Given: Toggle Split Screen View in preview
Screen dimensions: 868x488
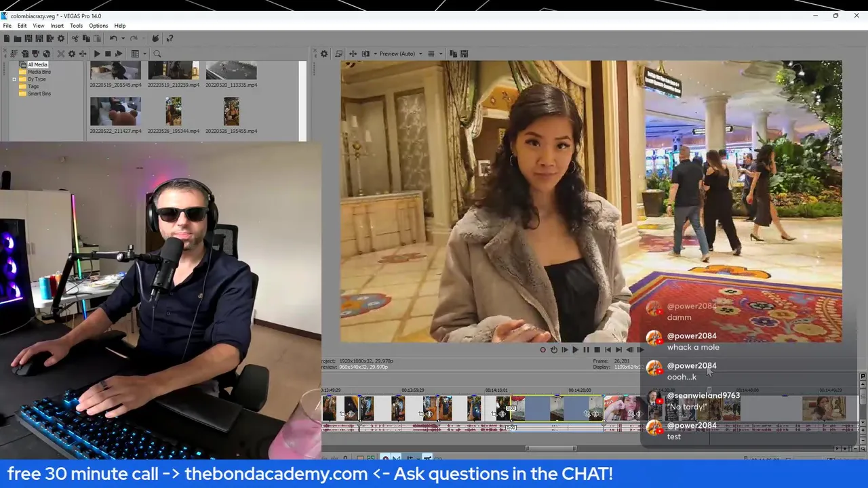Looking at the screenshot, I should coord(366,54).
